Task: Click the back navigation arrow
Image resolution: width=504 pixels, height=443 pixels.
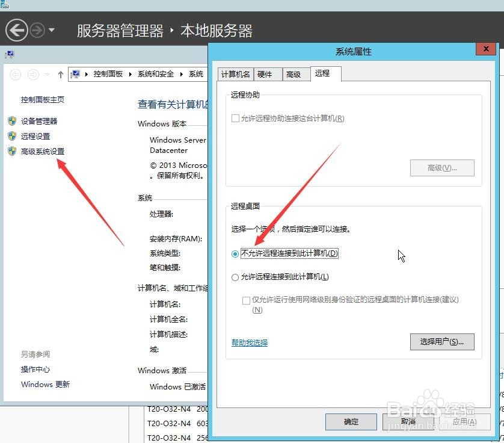Action: [x=16, y=29]
